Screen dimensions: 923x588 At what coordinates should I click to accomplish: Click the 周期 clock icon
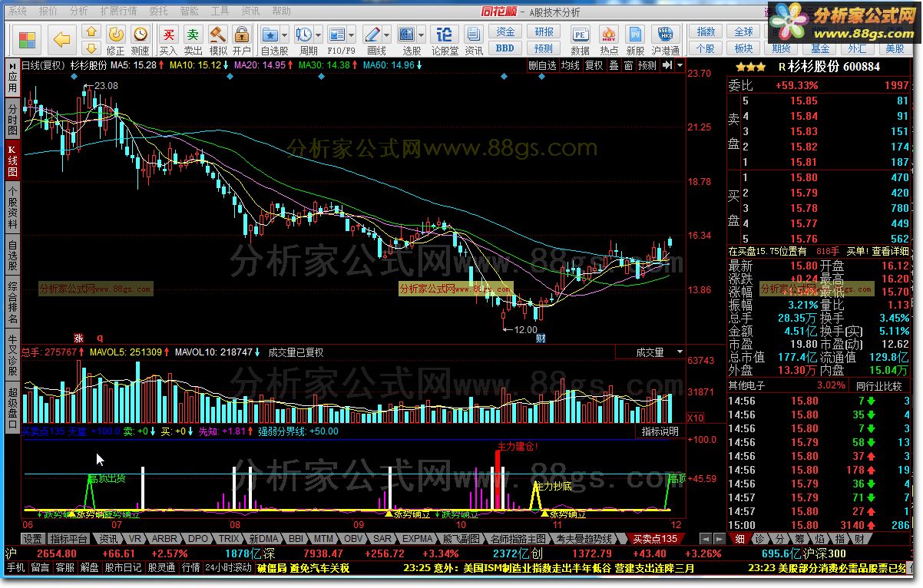(304, 35)
